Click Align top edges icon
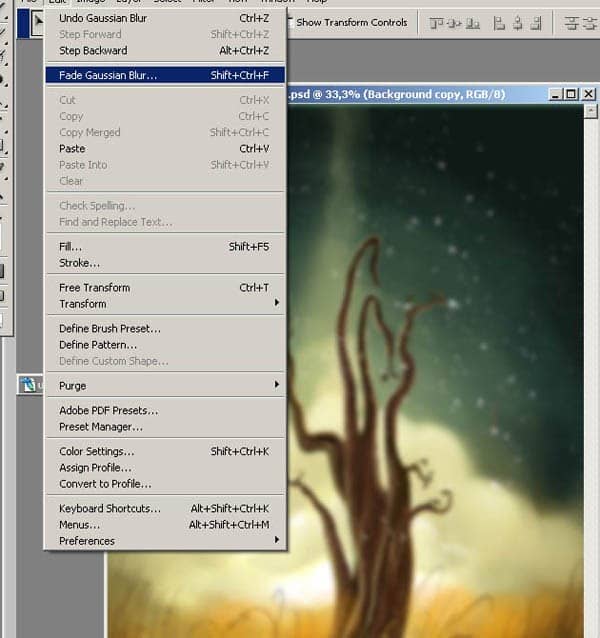600x638 pixels. pos(436,24)
